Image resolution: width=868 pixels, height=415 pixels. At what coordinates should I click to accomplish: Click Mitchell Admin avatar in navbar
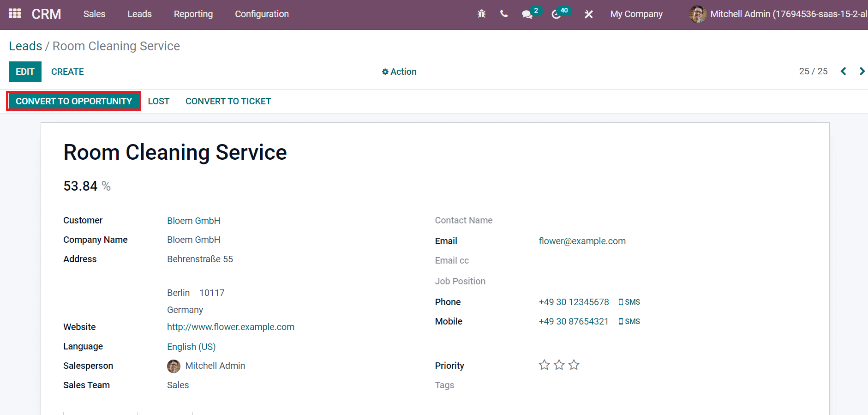(698, 14)
